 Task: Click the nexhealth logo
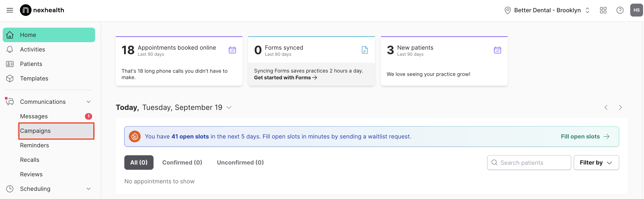pos(42,10)
